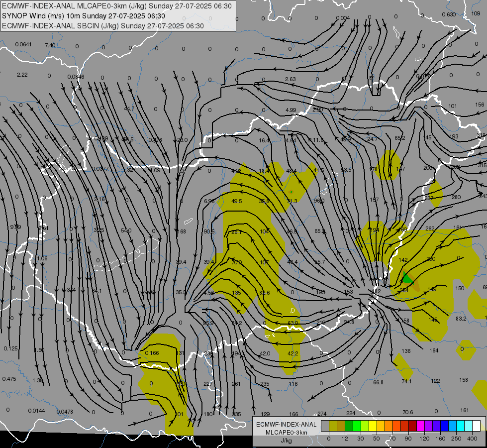The height and width of the screenshot is (448, 487).
Task: Select the dark green legend swatch
Action: click(349, 426)
